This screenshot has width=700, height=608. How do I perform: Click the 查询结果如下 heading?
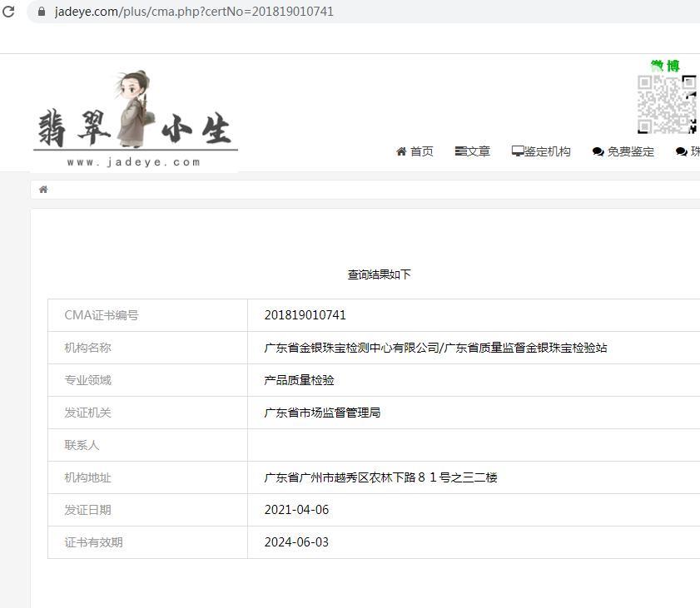tap(379, 274)
